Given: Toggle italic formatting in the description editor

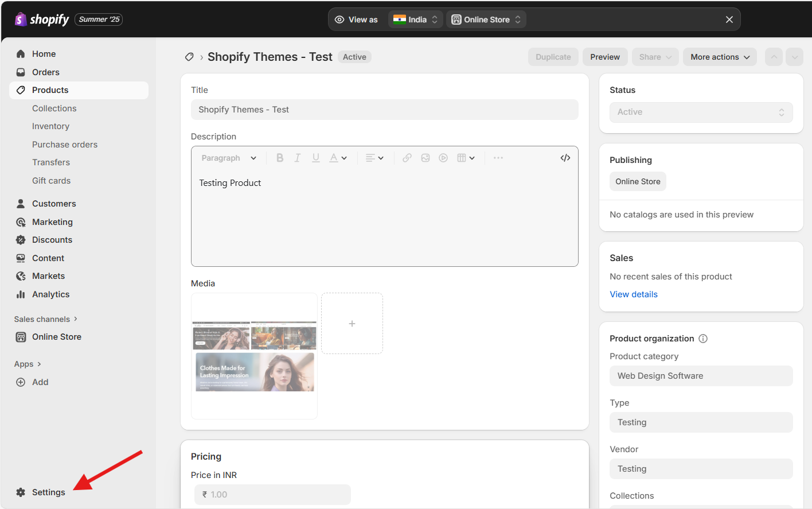Looking at the screenshot, I should [298, 158].
